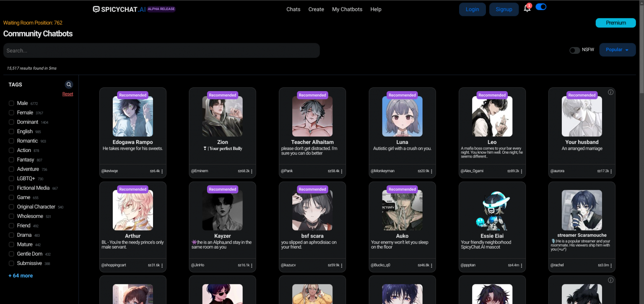Click in the chatbot Search field

pos(161,50)
